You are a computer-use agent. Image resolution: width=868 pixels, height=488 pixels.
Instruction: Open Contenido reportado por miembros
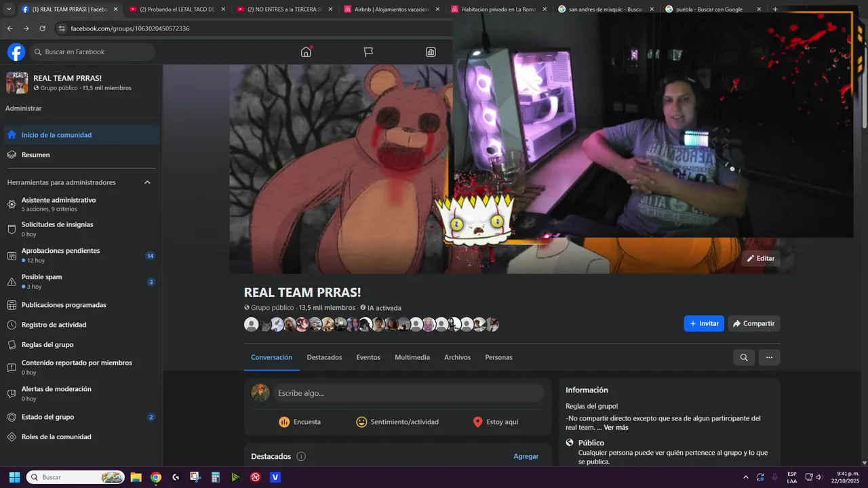pos(81,367)
